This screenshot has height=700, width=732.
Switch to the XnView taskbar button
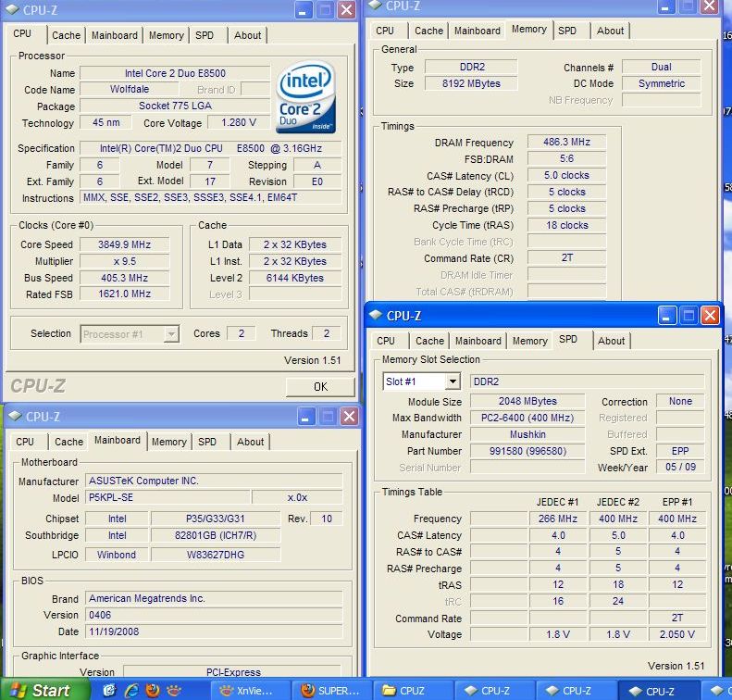(x=250, y=690)
